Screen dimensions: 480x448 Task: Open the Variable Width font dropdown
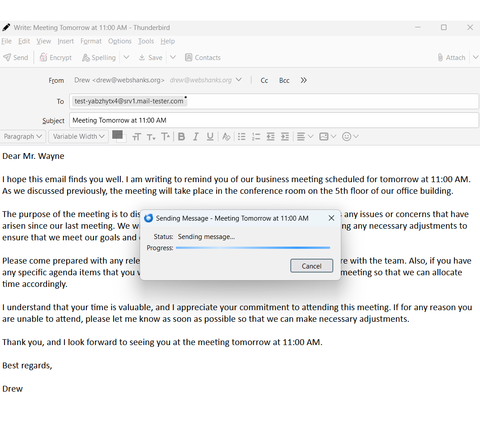(78, 136)
